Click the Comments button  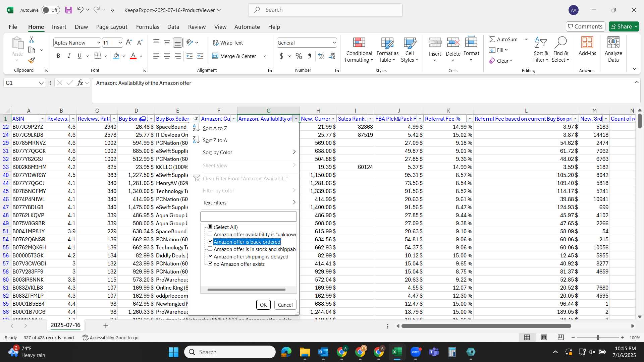585,26
